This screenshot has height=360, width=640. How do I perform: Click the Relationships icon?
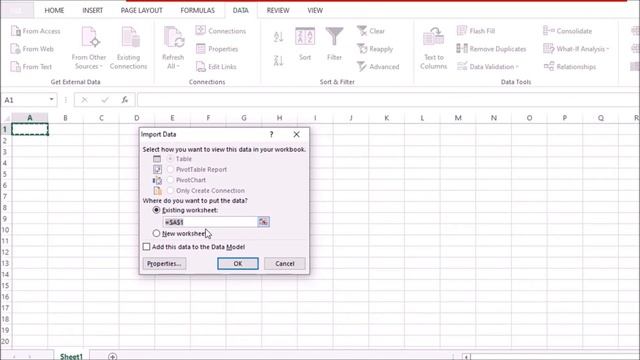coord(549,67)
